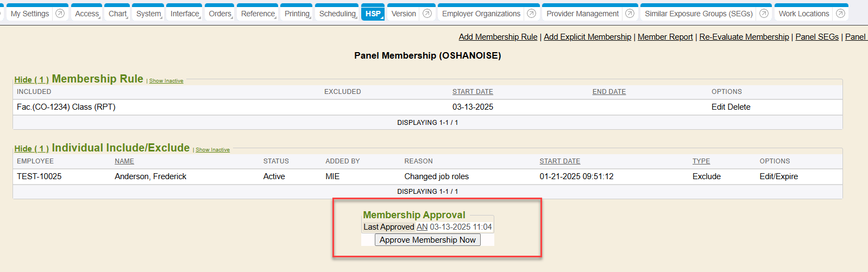Open the Access dropdown menu
868x272 pixels.
point(87,14)
